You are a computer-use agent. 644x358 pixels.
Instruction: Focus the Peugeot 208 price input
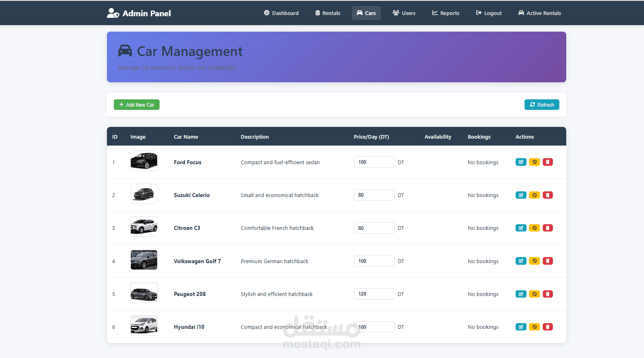tap(374, 294)
